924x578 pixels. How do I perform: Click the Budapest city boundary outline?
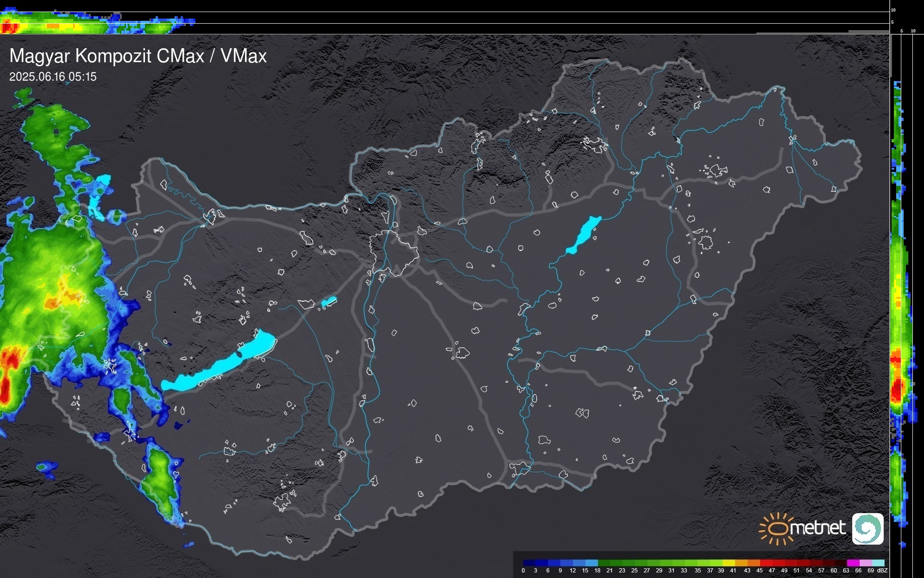click(x=394, y=253)
